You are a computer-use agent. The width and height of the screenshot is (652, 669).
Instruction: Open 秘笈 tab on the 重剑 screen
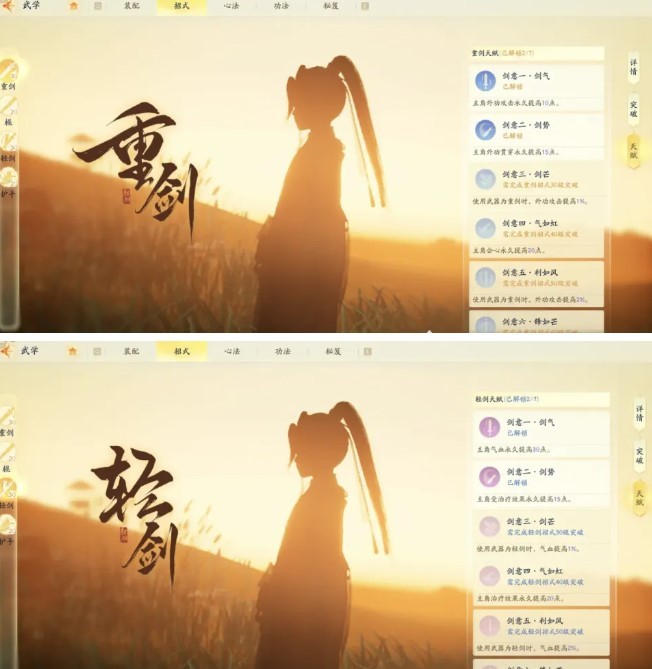coord(331,6)
